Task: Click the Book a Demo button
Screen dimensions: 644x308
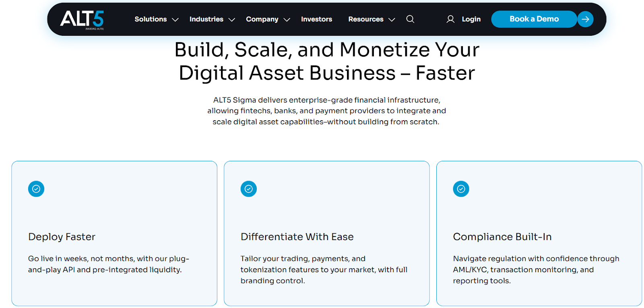Action: coord(534,19)
